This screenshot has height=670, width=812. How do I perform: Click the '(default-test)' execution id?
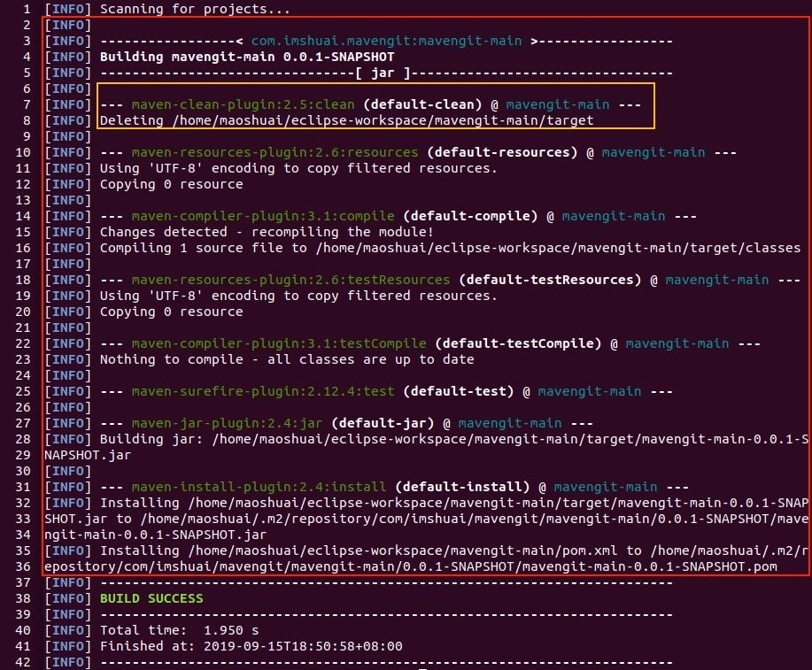[459, 391]
